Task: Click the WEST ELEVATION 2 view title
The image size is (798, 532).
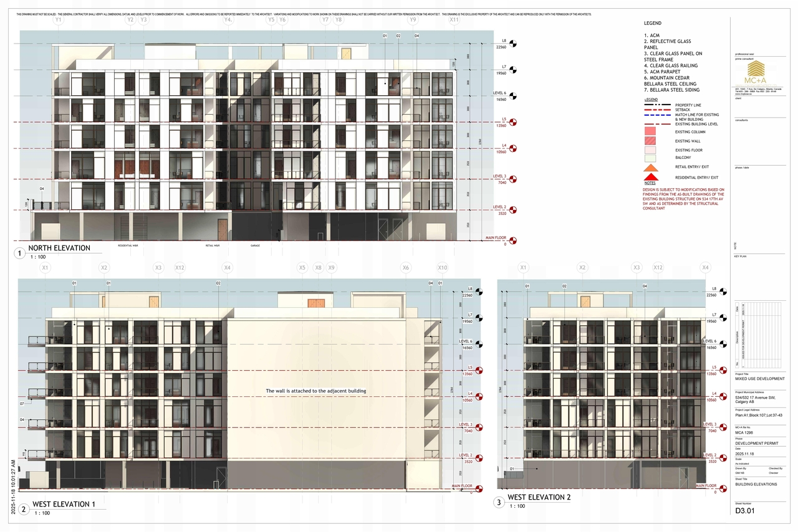Action: click(x=539, y=497)
